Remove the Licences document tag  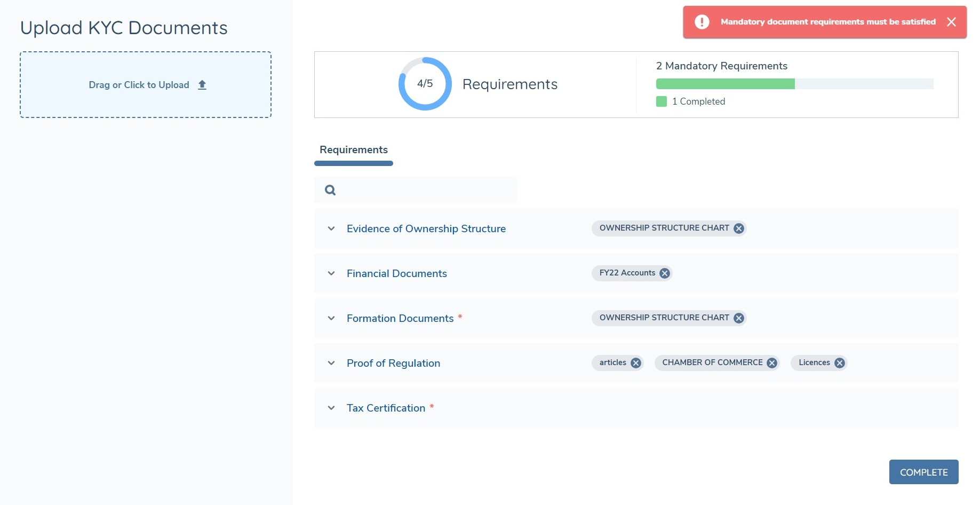[x=839, y=363]
